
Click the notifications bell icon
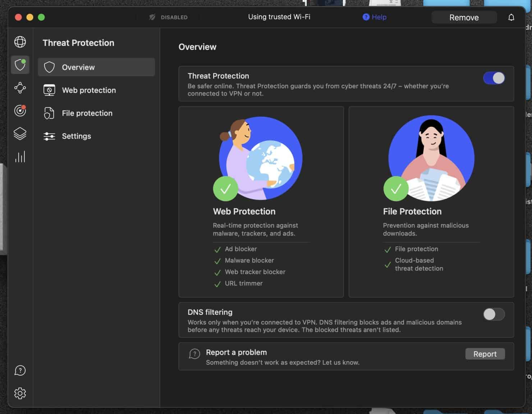pos(511,17)
